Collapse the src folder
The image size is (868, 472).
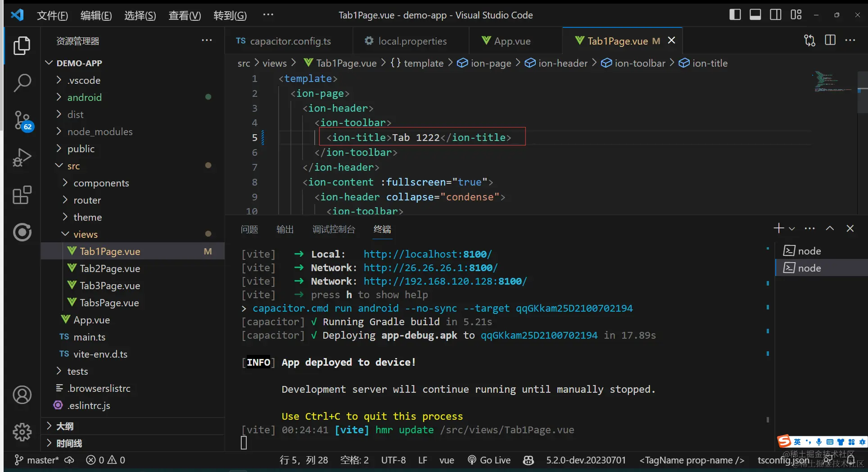tap(133, 166)
